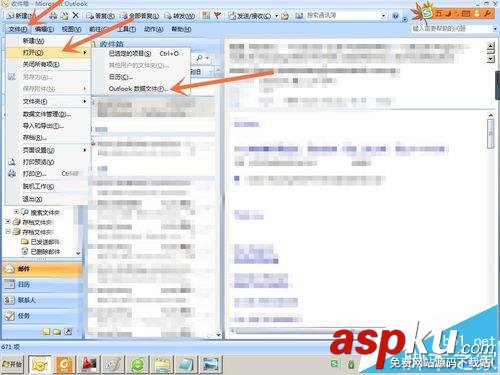Viewport: 500px width, 375px height.
Task: Click the Sogou input method S icon
Action: tap(427, 13)
